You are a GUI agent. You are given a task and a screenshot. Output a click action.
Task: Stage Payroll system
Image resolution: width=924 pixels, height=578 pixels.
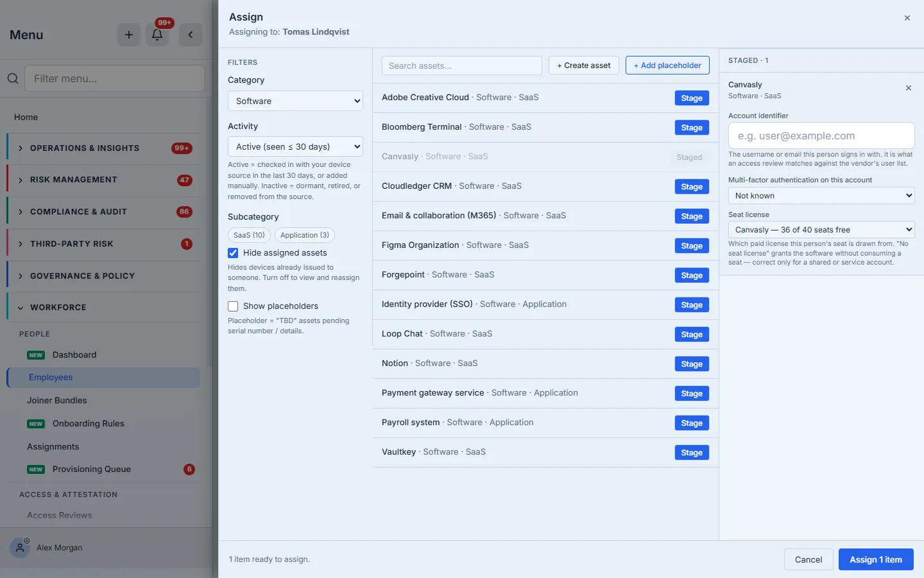(692, 423)
